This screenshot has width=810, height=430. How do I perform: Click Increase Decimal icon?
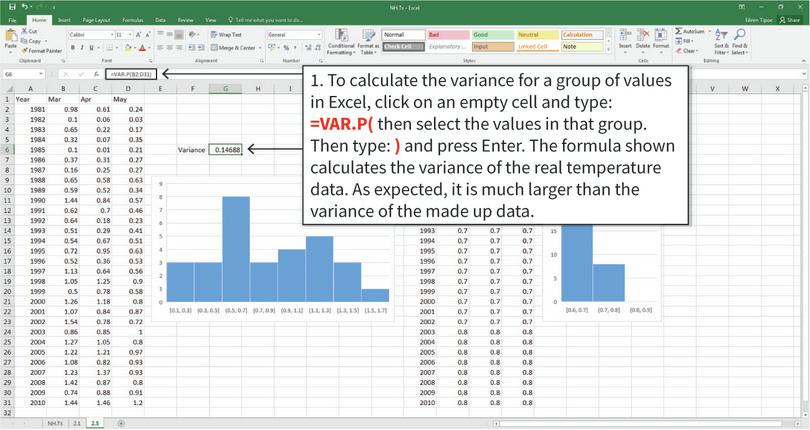pos(308,48)
